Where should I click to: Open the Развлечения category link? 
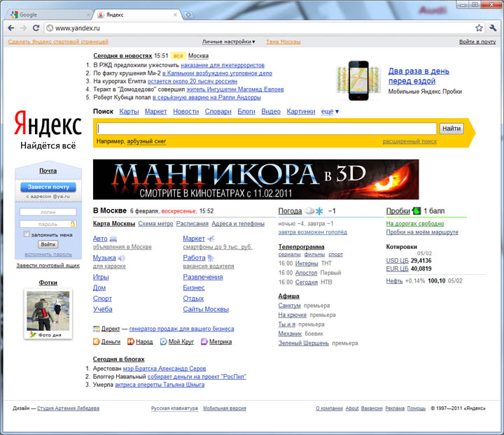coord(203,277)
